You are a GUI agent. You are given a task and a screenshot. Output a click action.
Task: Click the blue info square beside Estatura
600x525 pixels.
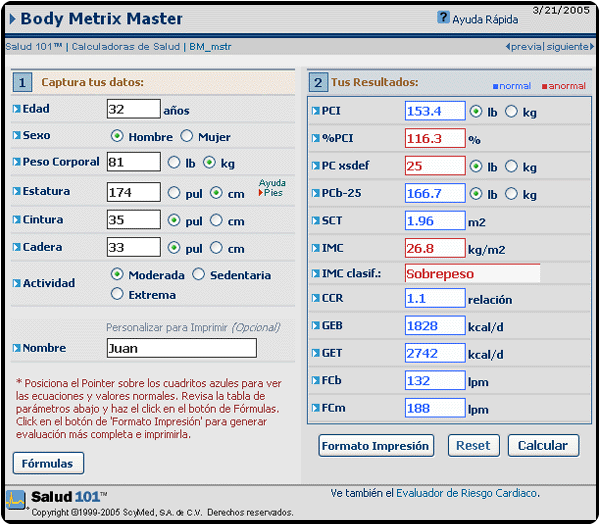click(x=16, y=191)
